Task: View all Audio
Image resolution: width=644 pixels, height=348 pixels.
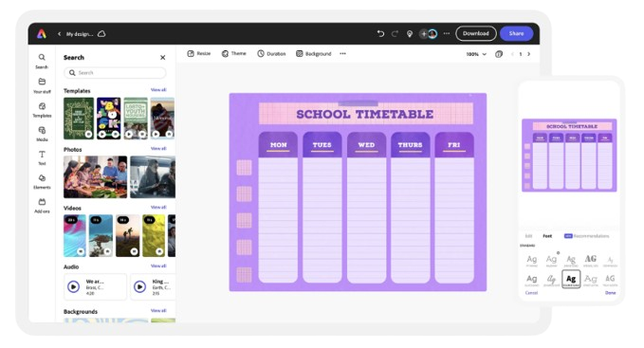Action: click(x=158, y=266)
